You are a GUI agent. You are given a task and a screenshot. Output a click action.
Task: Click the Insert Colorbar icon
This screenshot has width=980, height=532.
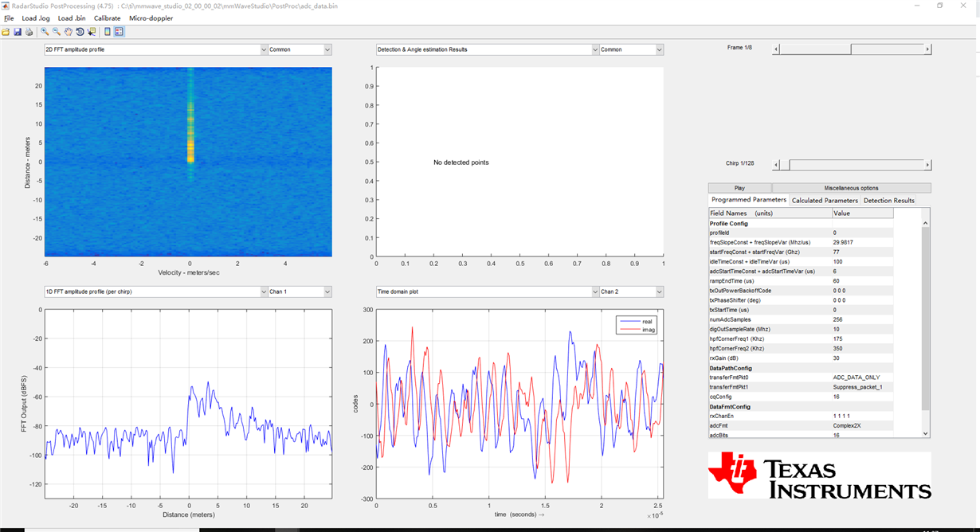click(108, 32)
